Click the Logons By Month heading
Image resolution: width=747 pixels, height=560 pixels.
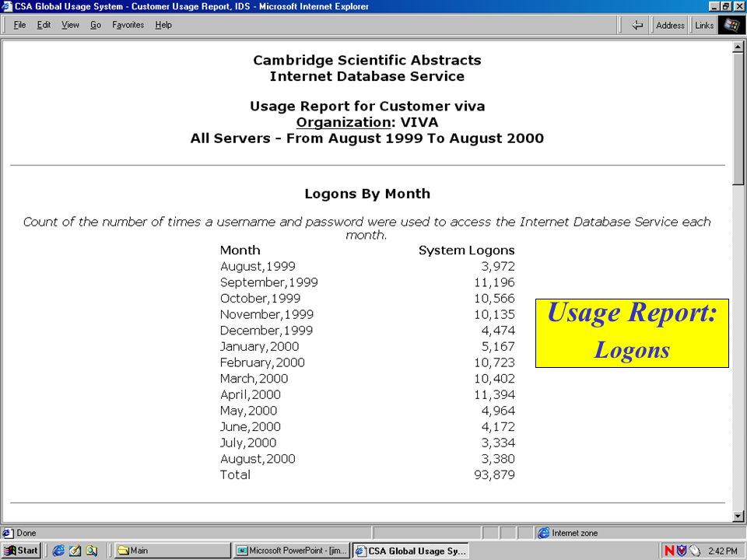click(367, 194)
